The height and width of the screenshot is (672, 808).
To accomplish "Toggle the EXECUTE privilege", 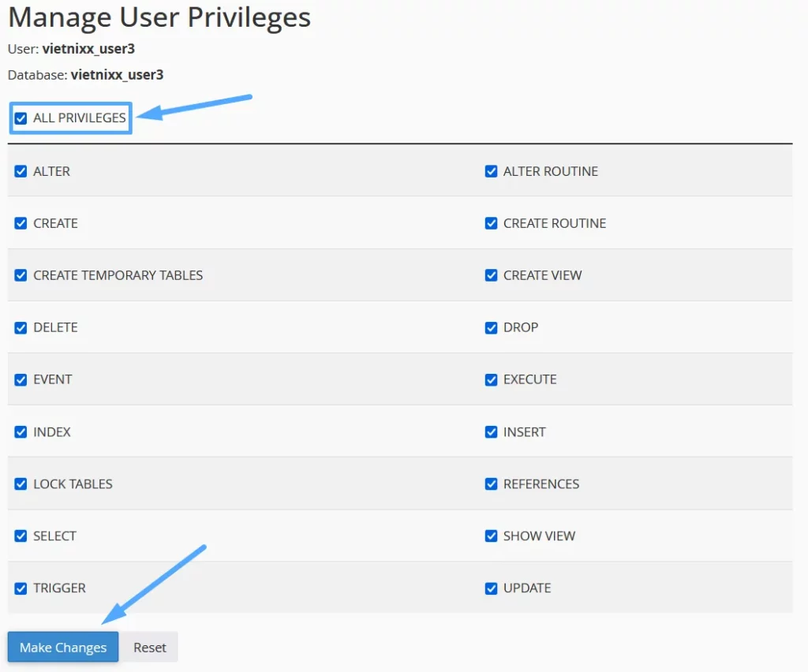I will pyautogui.click(x=492, y=379).
